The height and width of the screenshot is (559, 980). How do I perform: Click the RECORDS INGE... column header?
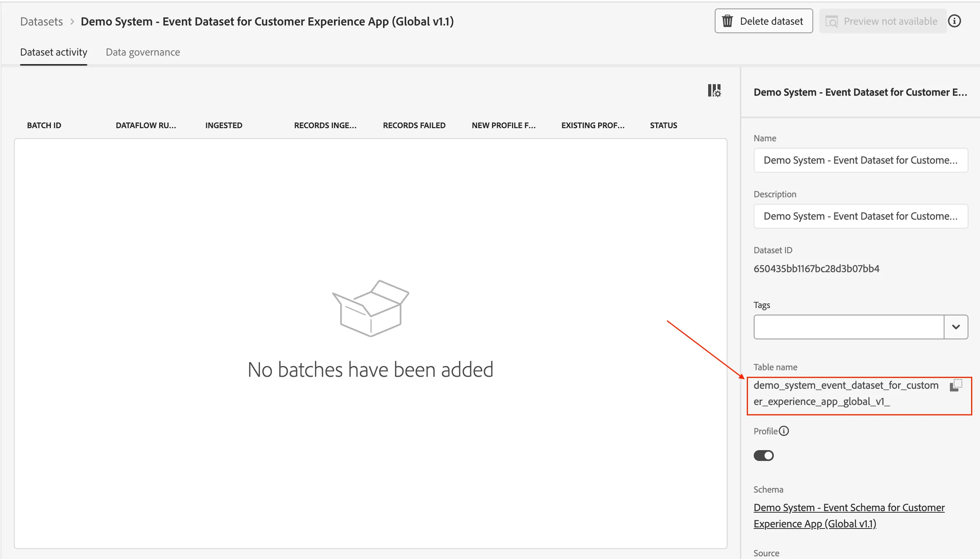(325, 125)
